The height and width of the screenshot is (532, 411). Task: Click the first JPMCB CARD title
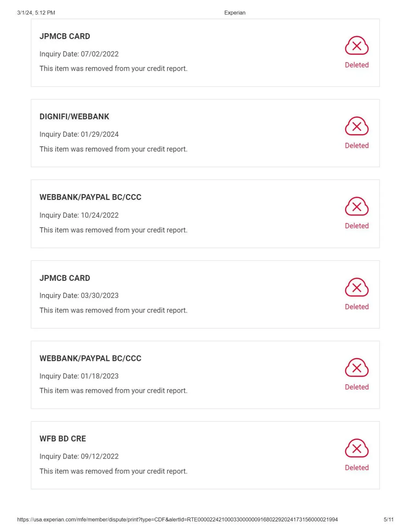click(65, 36)
